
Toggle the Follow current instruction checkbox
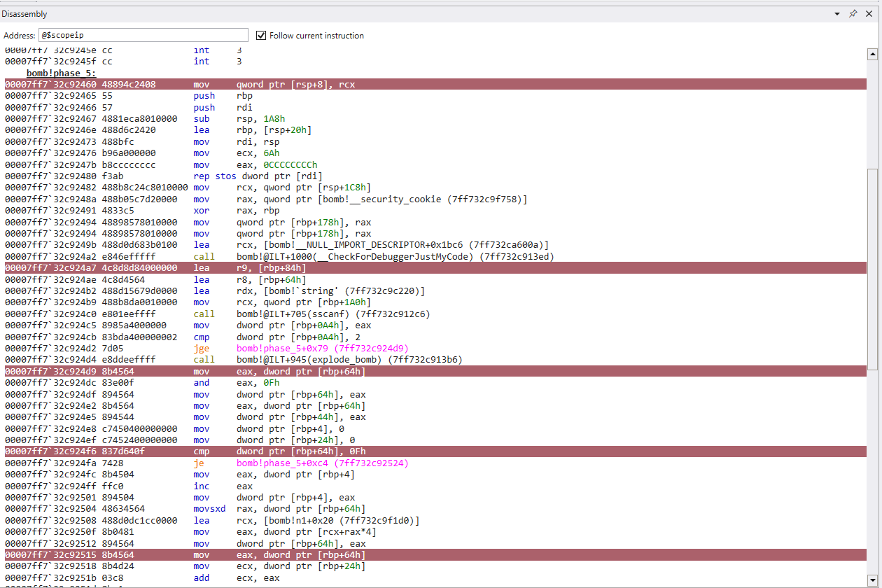[261, 36]
